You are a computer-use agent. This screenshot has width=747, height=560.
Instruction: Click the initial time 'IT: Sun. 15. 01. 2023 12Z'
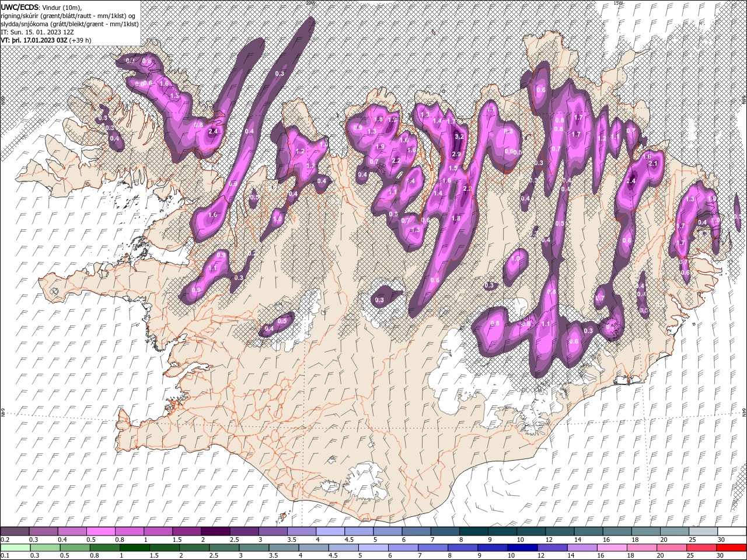tap(37, 32)
